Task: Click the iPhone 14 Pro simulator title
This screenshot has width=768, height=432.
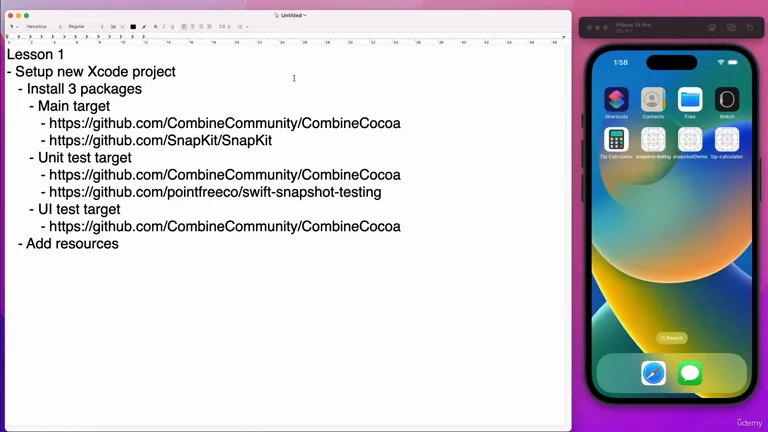Action: [x=633, y=25]
